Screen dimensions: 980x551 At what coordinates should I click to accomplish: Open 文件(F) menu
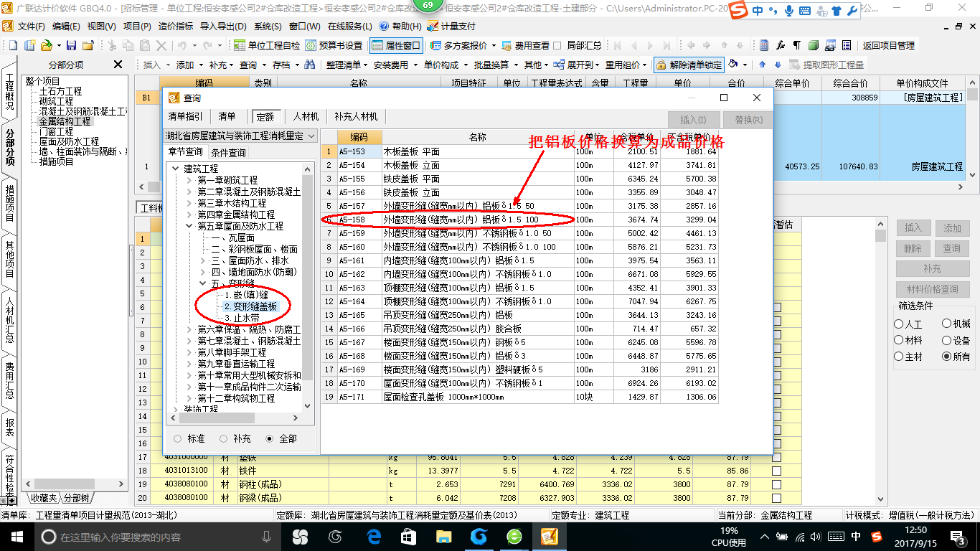coord(32,27)
